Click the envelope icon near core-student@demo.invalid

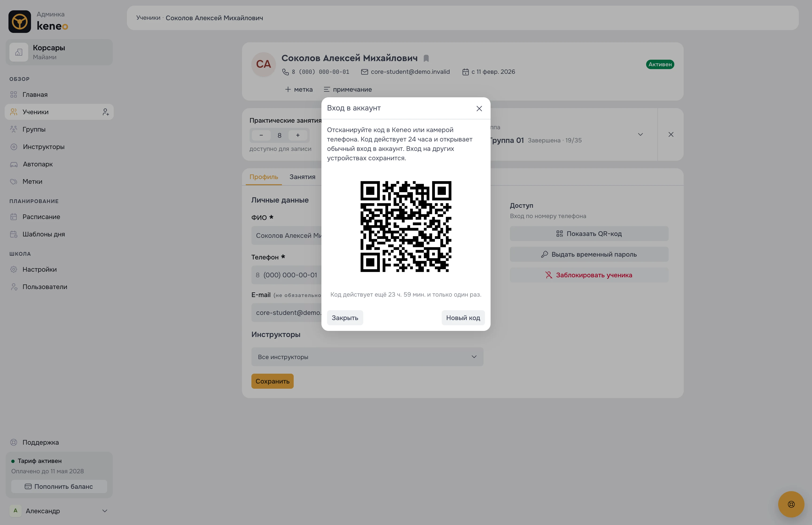tap(365, 72)
